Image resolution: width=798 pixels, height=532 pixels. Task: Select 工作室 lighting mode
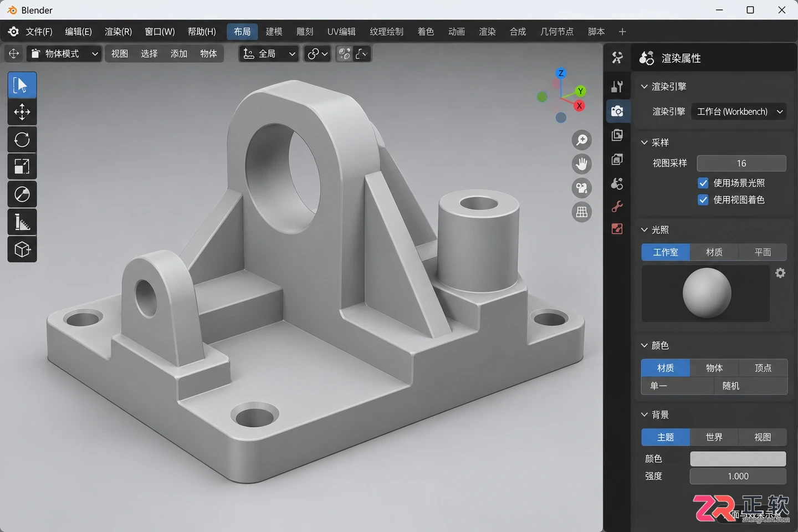click(x=666, y=252)
